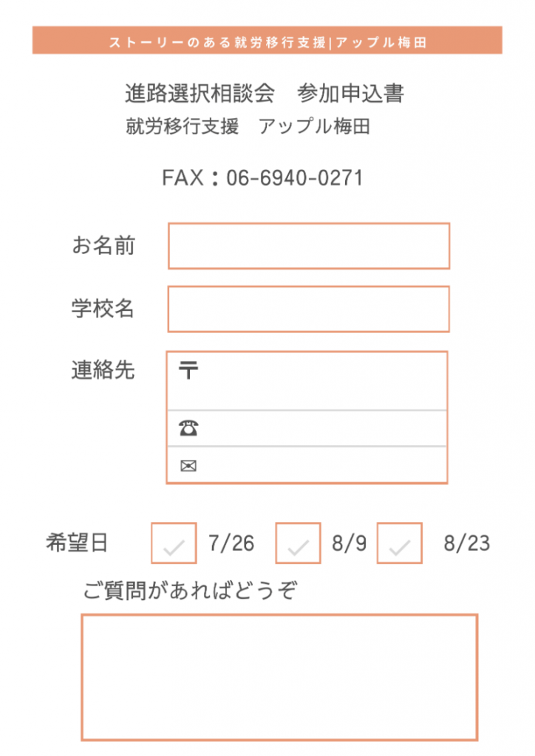
Task: Click the 7/26 date label
Action: point(231,543)
